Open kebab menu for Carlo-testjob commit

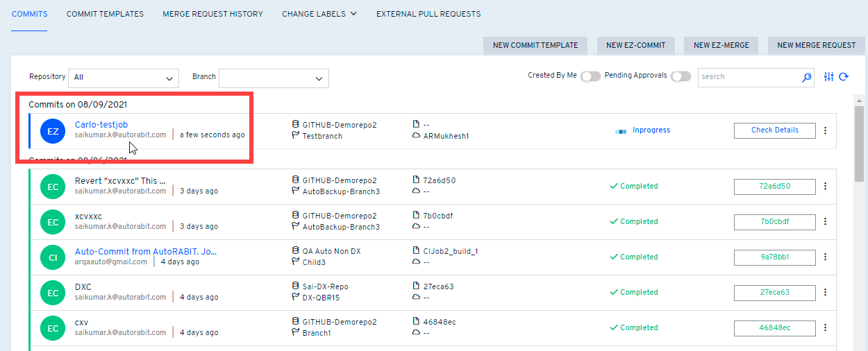(x=825, y=130)
